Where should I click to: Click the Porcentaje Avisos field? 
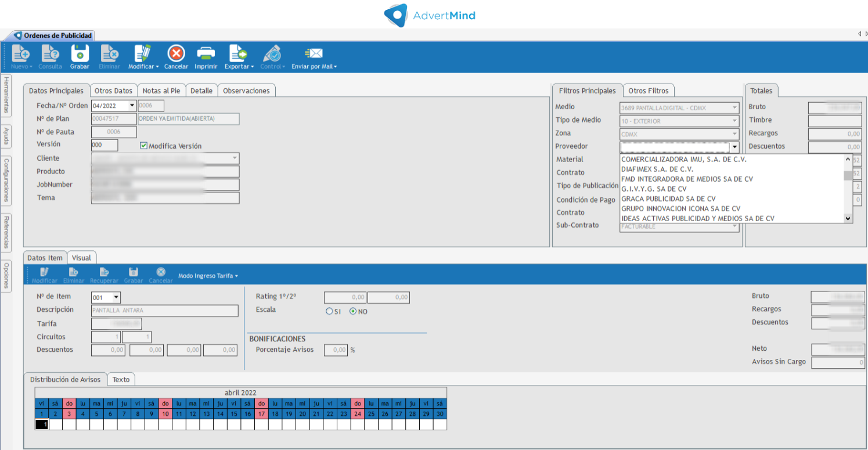click(x=336, y=350)
